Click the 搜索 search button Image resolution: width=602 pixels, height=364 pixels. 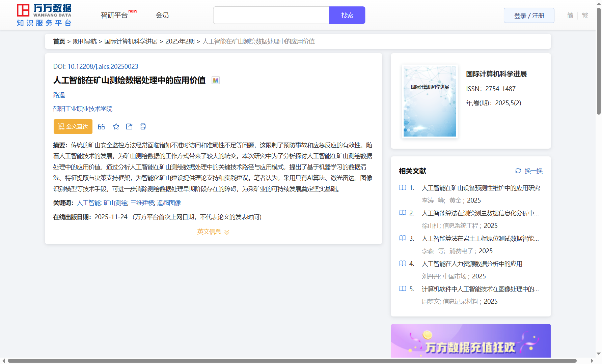pyautogui.click(x=347, y=16)
